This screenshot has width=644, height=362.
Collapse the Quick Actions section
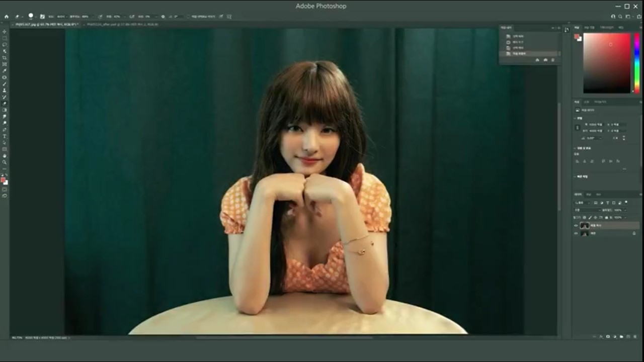(x=575, y=176)
